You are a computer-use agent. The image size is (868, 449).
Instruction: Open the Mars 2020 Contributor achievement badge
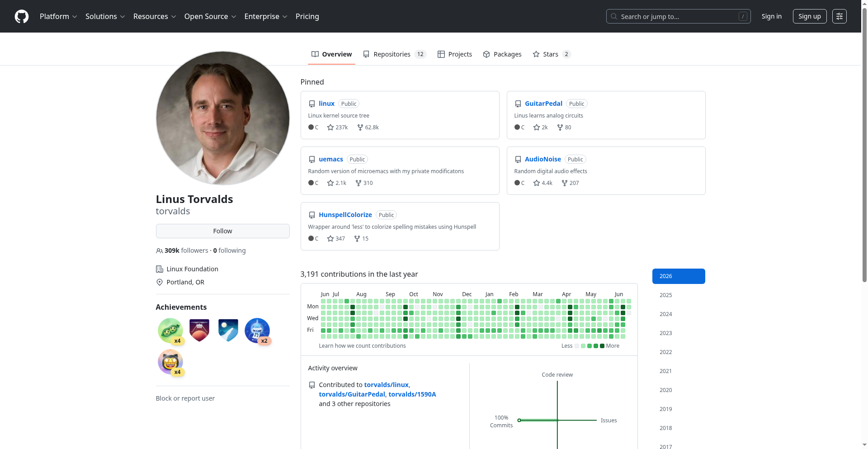coord(199,331)
